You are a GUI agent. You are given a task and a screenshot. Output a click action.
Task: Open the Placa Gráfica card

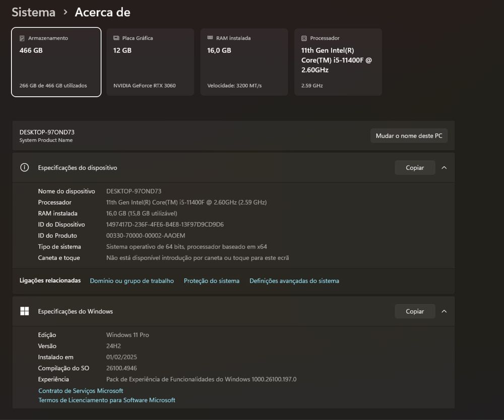pos(150,62)
